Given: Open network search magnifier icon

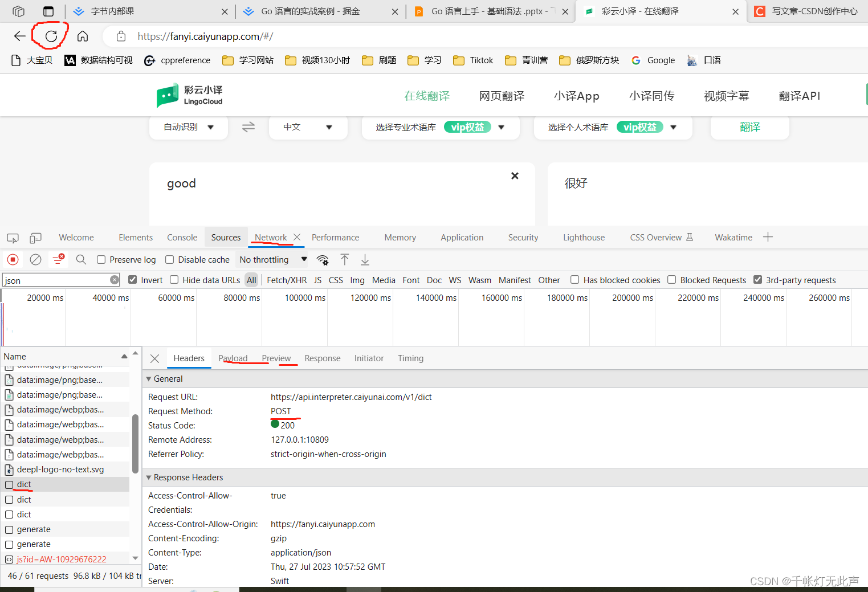Looking at the screenshot, I should [x=81, y=260].
